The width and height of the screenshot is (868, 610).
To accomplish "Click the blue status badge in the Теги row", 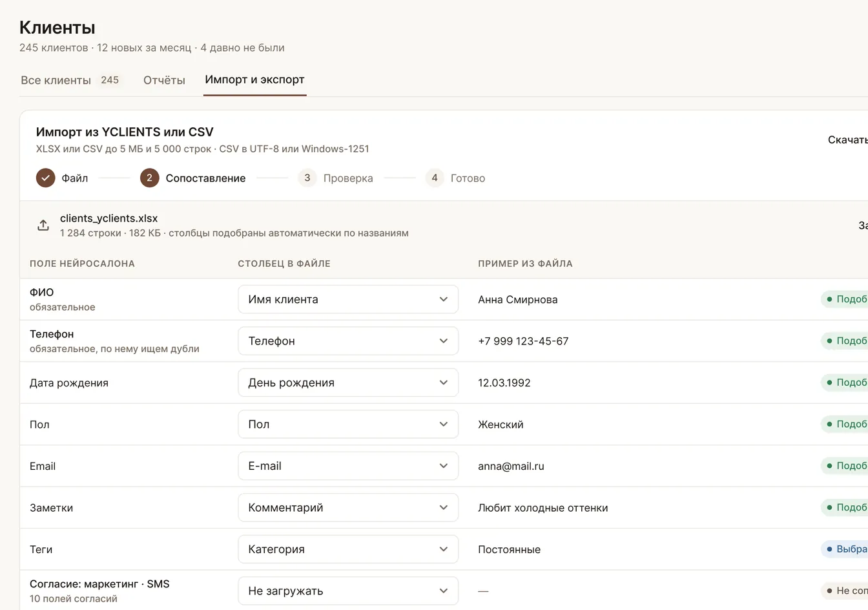I will pos(845,549).
